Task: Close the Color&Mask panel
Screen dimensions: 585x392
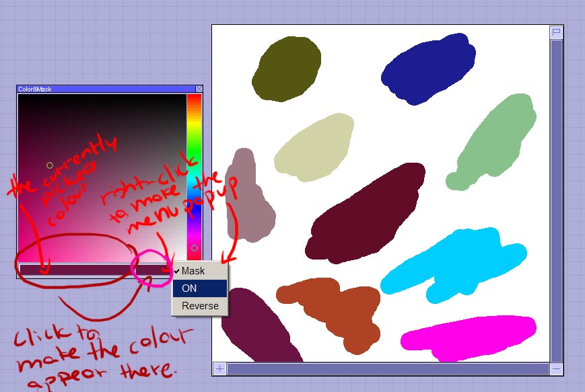Action: pos(199,89)
